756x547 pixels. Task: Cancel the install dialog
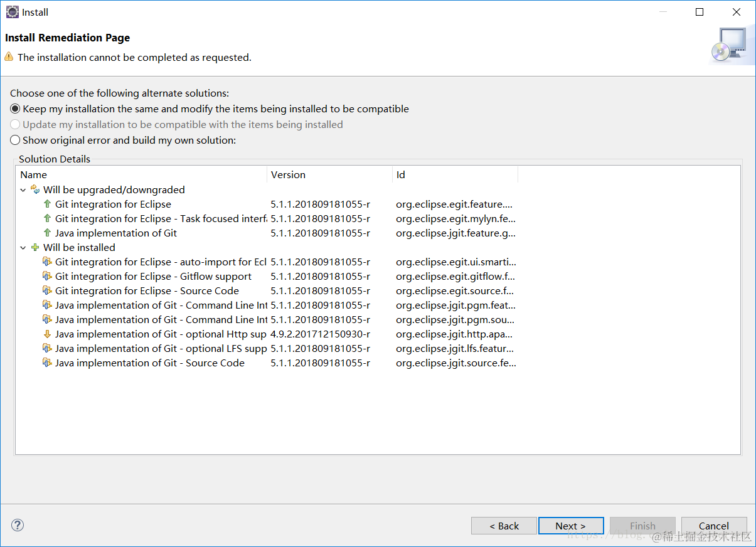click(x=714, y=526)
